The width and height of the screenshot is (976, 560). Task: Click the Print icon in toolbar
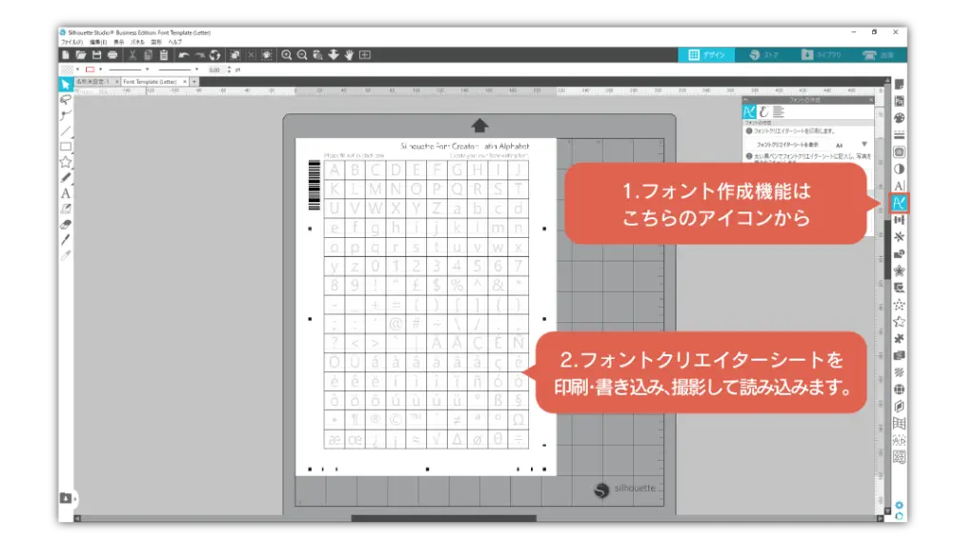tap(113, 55)
